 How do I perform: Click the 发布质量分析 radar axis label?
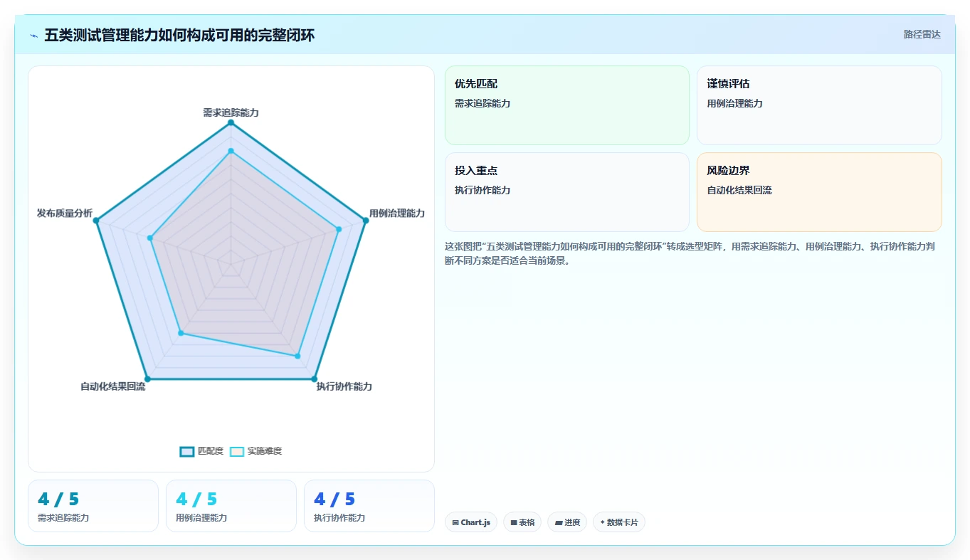pos(65,213)
